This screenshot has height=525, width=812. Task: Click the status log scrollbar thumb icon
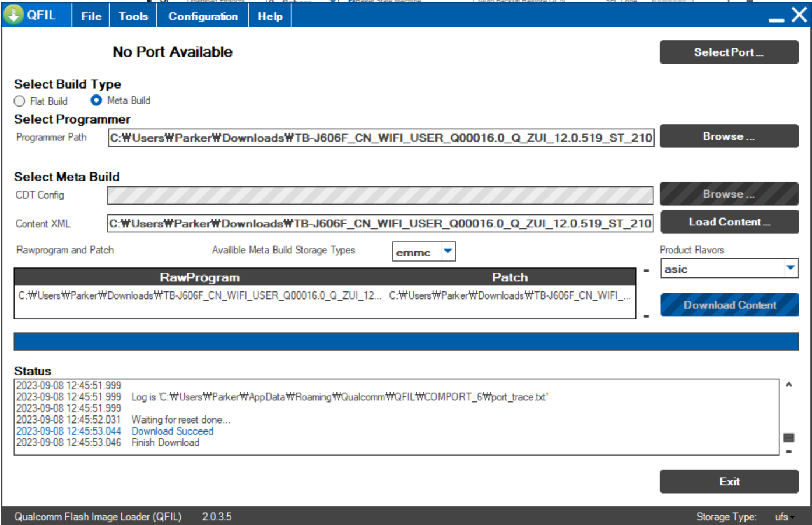[789, 438]
